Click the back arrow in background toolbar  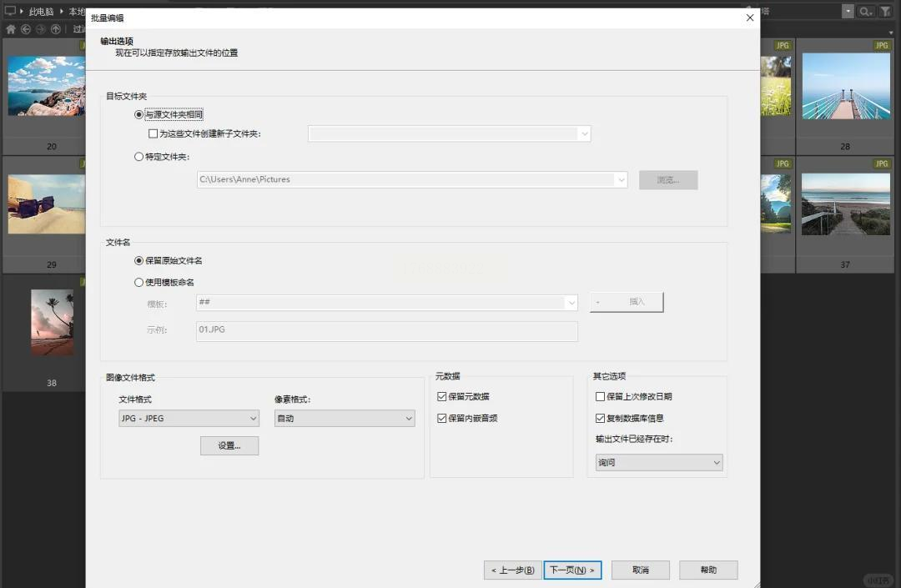pos(26,29)
